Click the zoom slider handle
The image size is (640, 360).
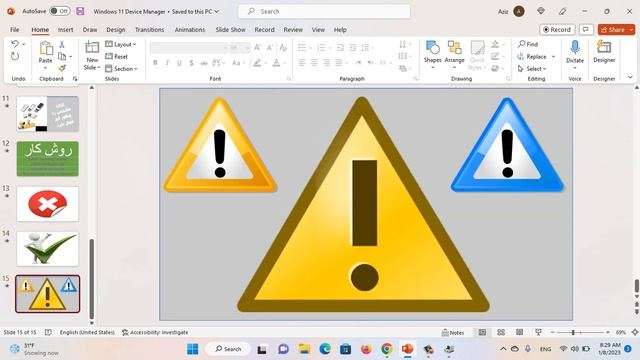coord(573,332)
